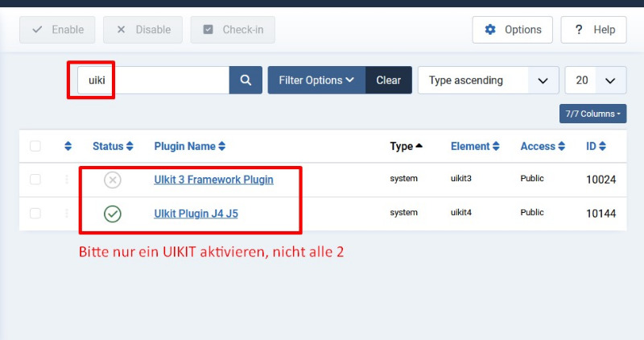Open the UIkit 3 Framework Plugin link
Screen dimensions: 644x340
point(213,180)
